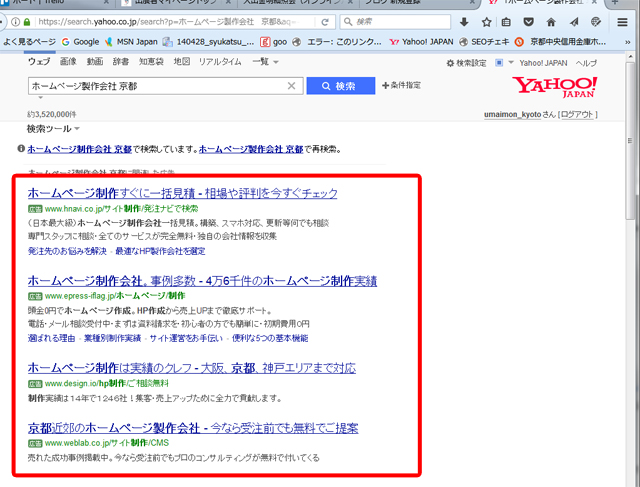Click the blue square display icon
The width and height of the screenshot is (640, 487).
(499, 63)
